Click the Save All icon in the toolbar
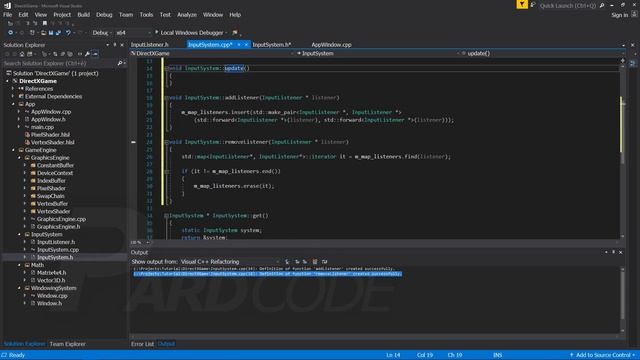Image resolution: width=640 pixels, height=360 pixels. 58,33
